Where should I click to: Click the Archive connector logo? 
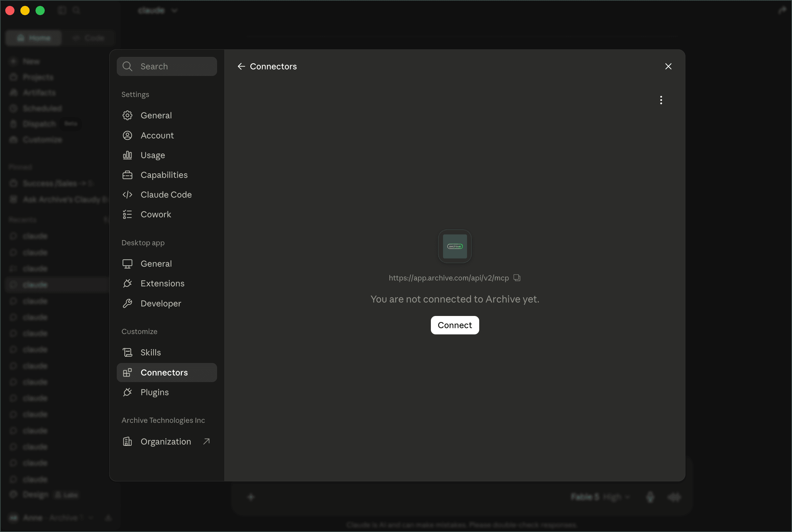455,246
